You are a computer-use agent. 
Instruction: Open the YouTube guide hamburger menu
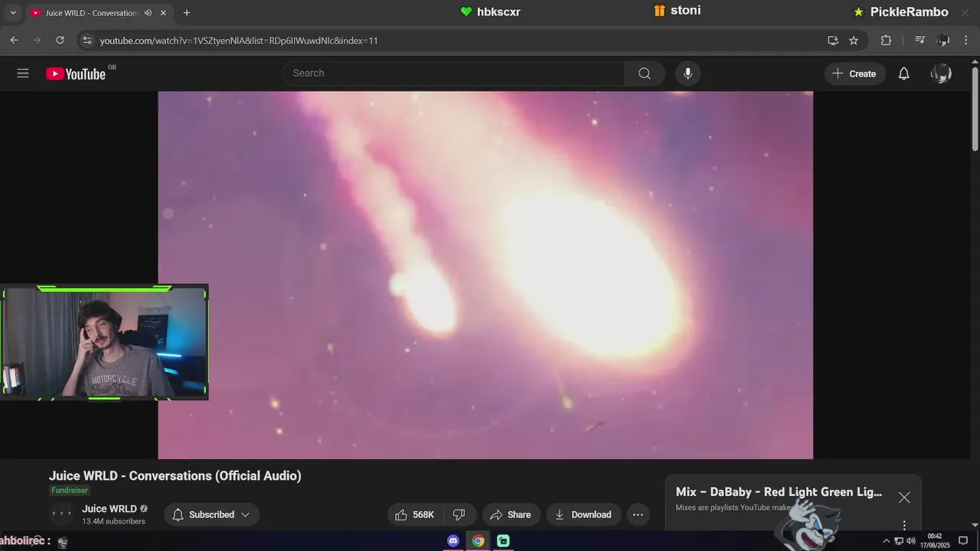23,73
